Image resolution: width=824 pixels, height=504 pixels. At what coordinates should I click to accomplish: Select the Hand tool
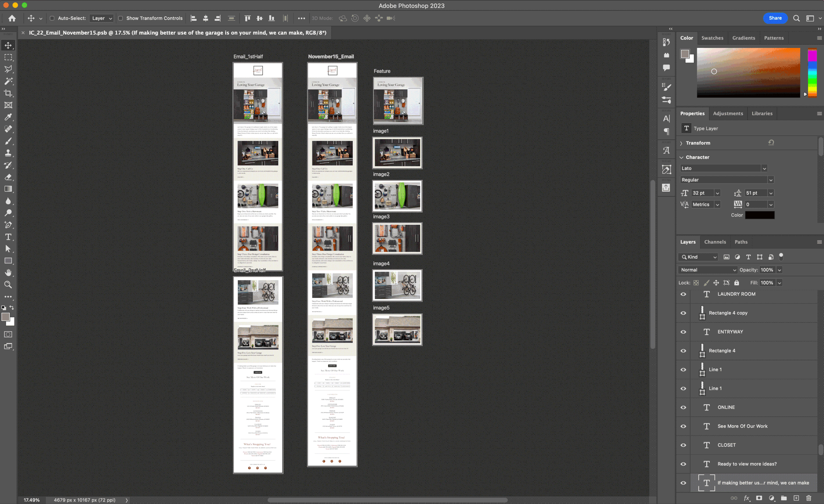coord(8,273)
